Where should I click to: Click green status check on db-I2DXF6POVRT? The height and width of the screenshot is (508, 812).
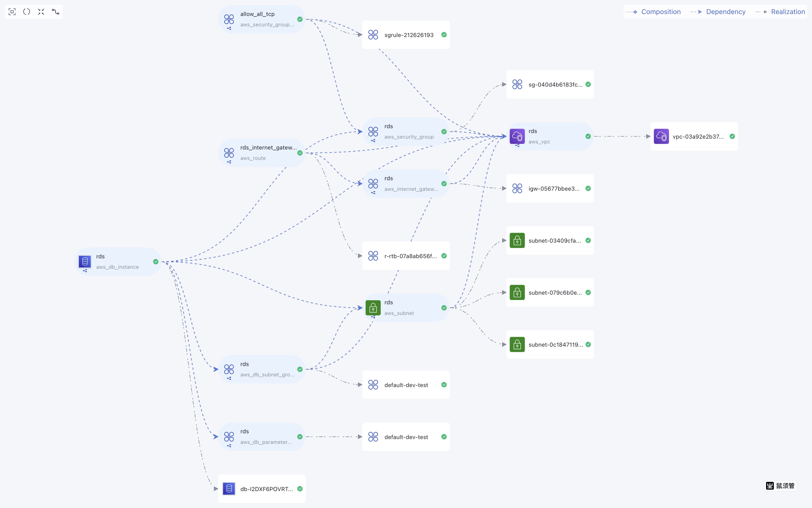[x=300, y=488]
